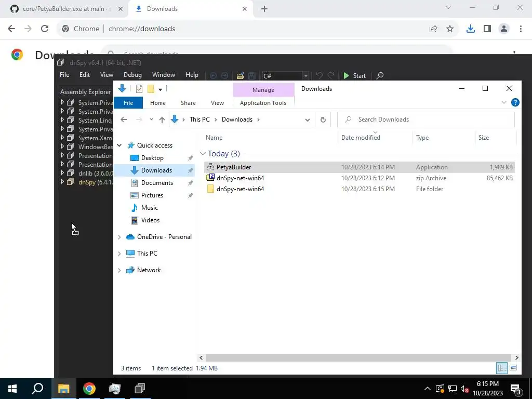Viewport: 532px width, 399px height.
Task: Click Chrome bookmark star icon
Action: click(x=450, y=29)
